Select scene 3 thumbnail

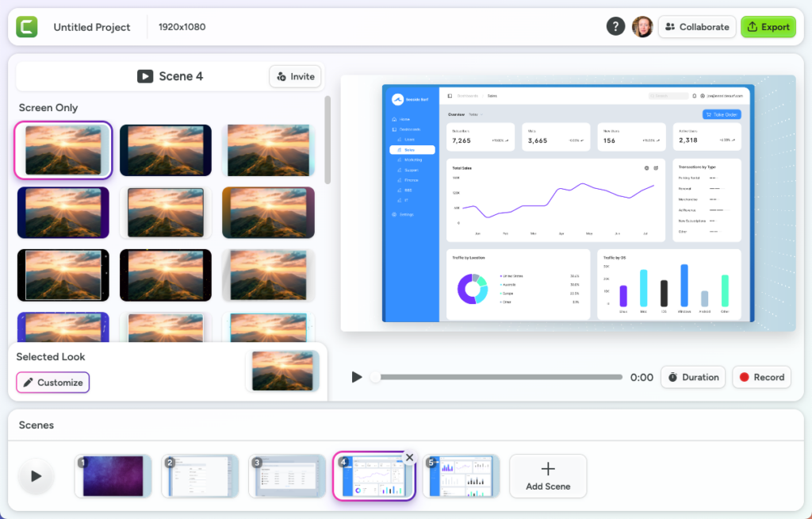[287, 476]
